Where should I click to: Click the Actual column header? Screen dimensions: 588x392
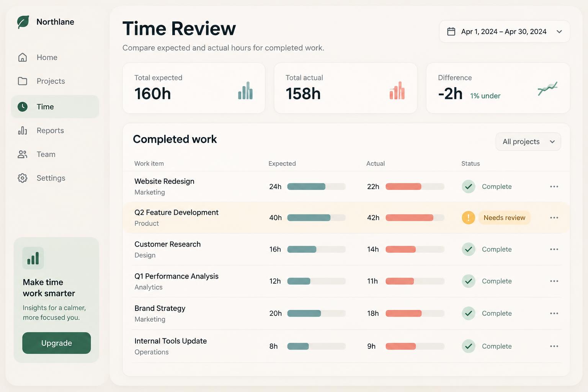(x=376, y=163)
